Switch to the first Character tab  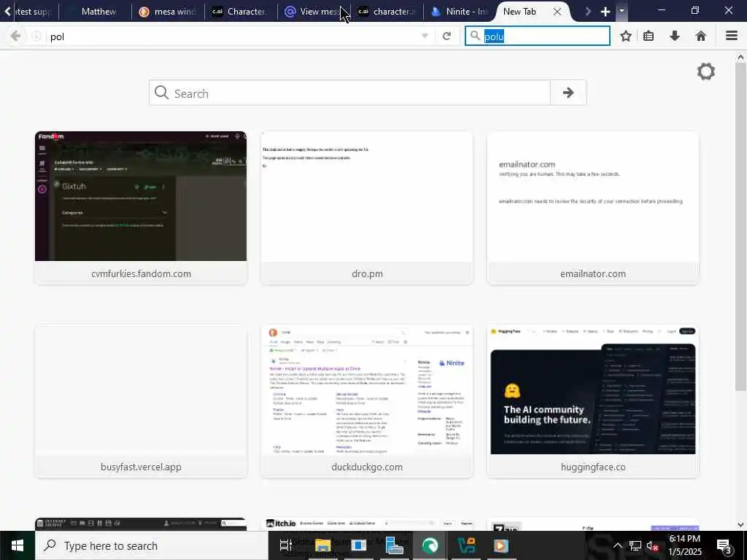(x=241, y=12)
